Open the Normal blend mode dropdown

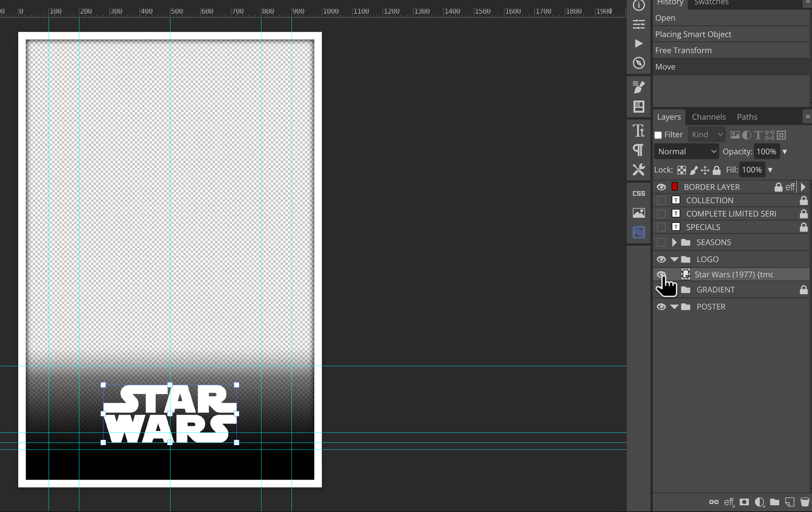point(687,151)
